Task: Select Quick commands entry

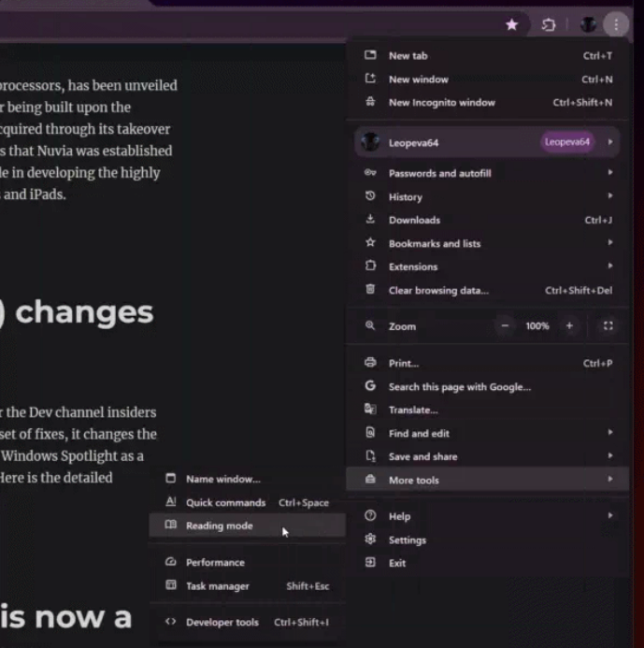Action: [x=247, y=502]
